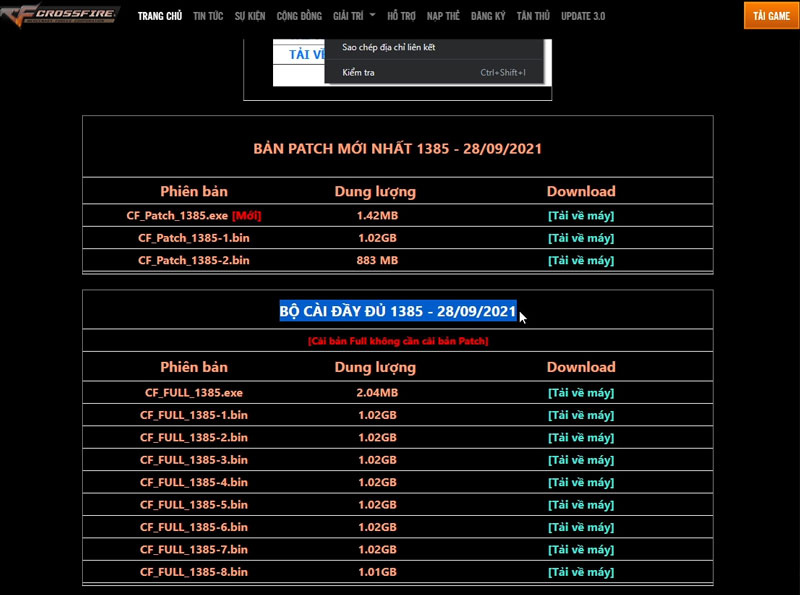The height and width of the screenshot is (595, 800).
Task: Go to Tin Tức page
Action: 208,16
